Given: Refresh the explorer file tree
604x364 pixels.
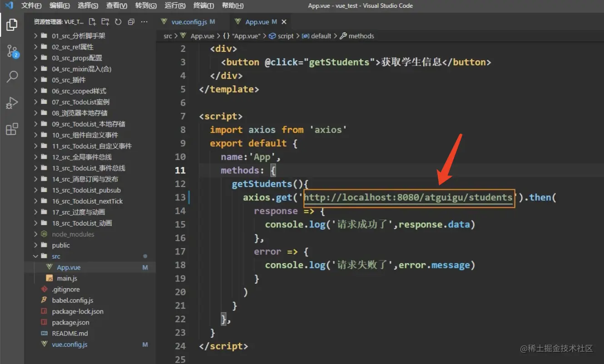Looking at the screenshot, I should tap(118, 22).
